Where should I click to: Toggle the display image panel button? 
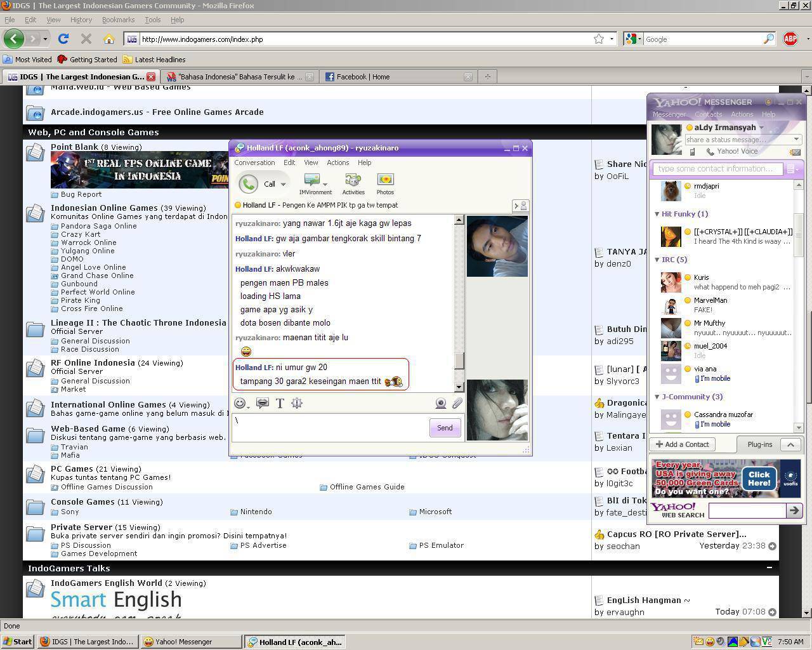[520, 206]
